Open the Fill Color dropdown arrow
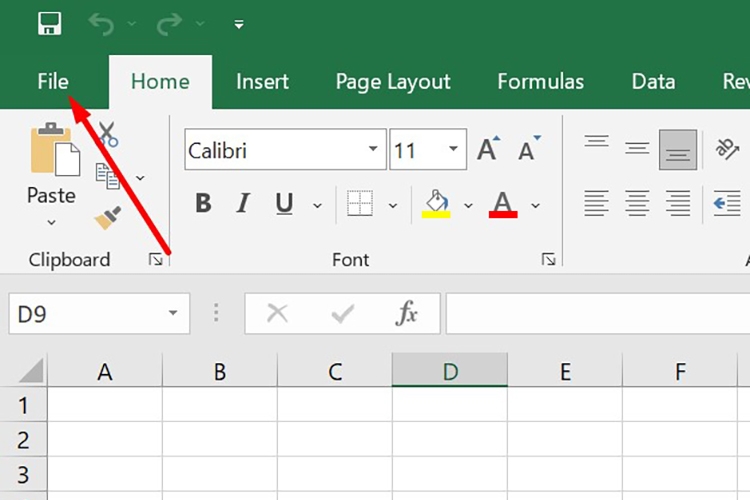This screenshot has width=750, height=500. tap(468, 206)
